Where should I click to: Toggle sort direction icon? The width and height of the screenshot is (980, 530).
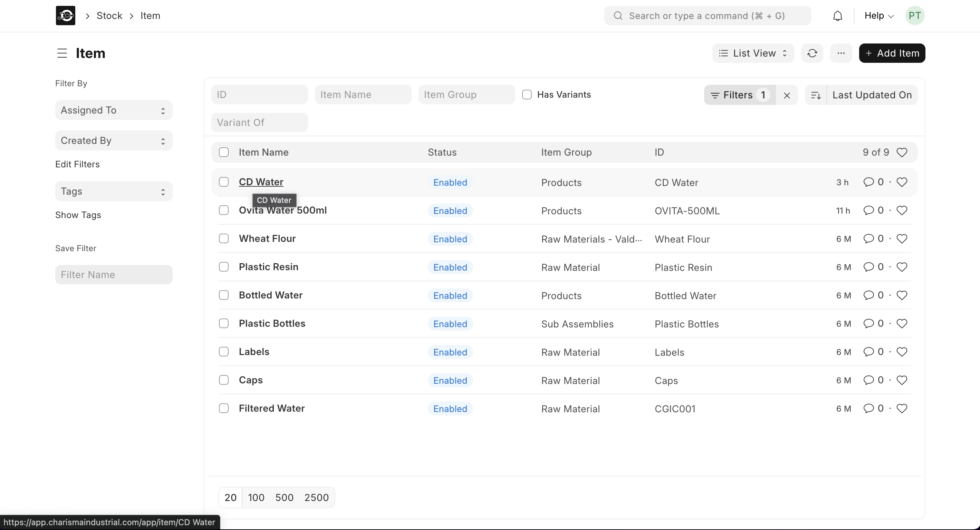[816, 95]
